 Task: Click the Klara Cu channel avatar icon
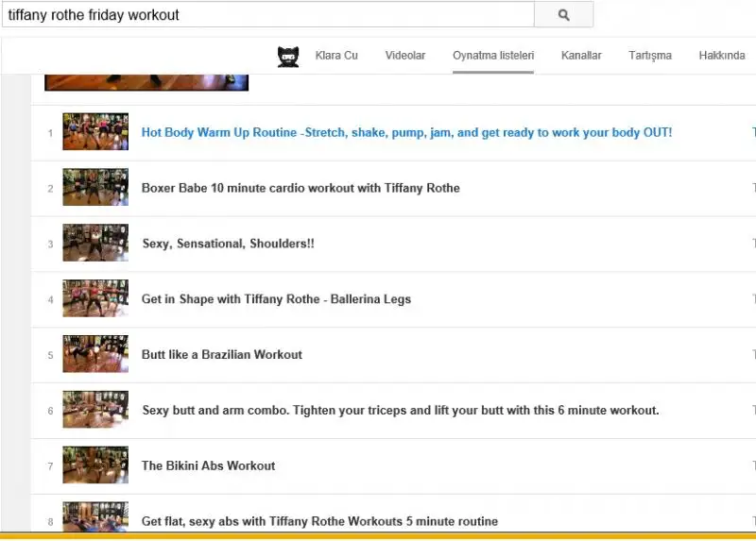[x=288, y=56]
